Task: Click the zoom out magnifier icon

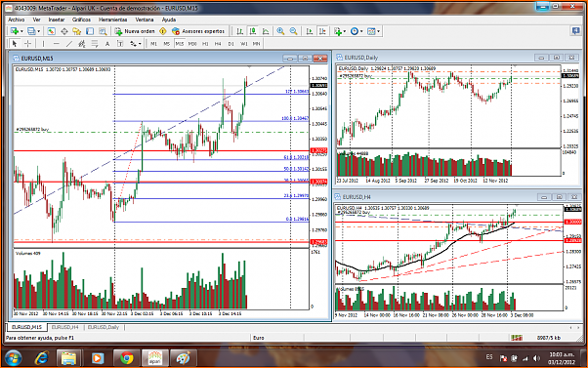Action: [x=294, y=31]
